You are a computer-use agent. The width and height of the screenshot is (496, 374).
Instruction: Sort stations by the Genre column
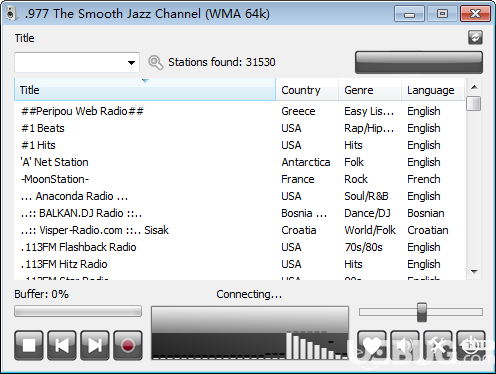[370, 90]
